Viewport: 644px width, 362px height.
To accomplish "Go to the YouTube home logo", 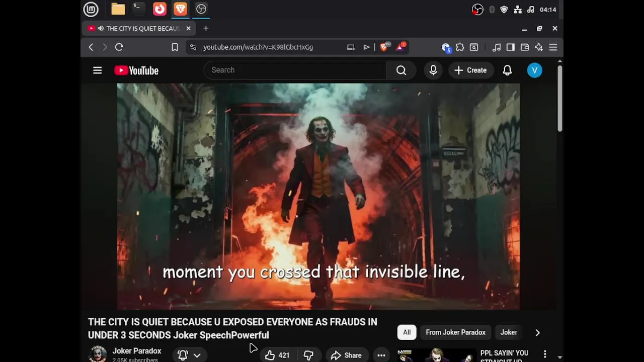I will pos(136,70).
